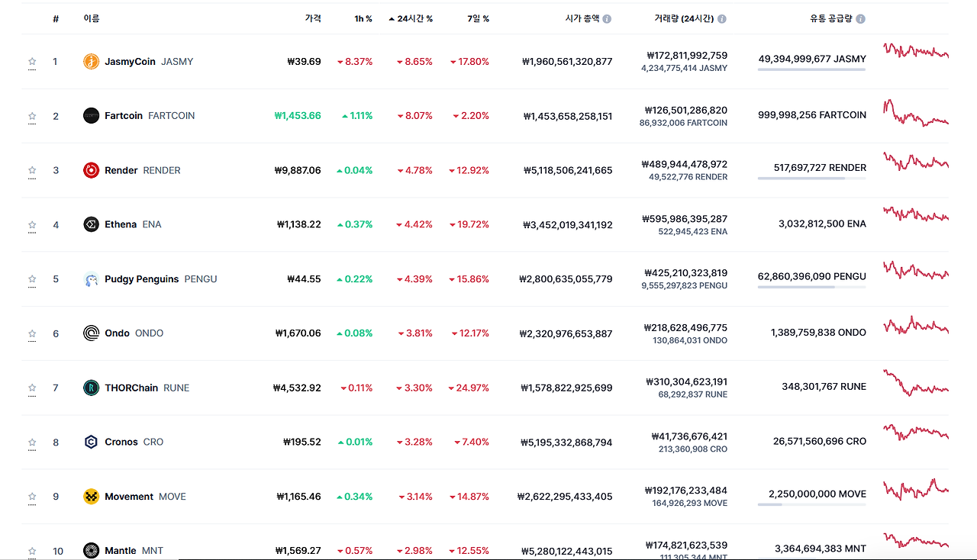This screenshot has width=977, height=560.
Task: Open the Fartcoin FARTCOIN coin page
Action: (x=150, y=116)
